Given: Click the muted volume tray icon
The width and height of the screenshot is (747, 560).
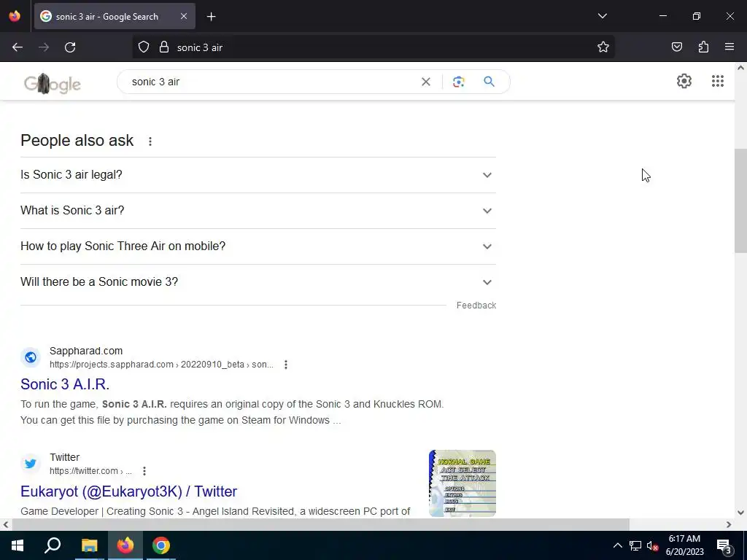Looking at the screenshot, I should click(x=653, y=545).
